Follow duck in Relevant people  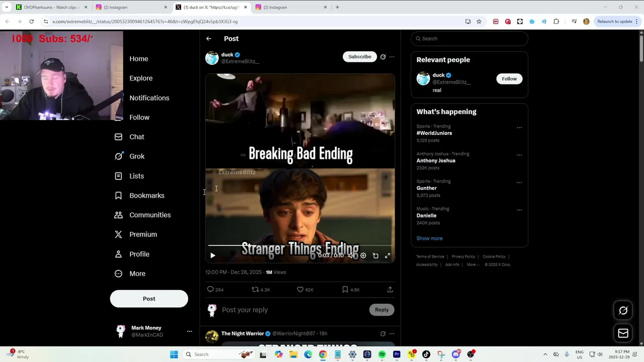(x=509, y=78)
